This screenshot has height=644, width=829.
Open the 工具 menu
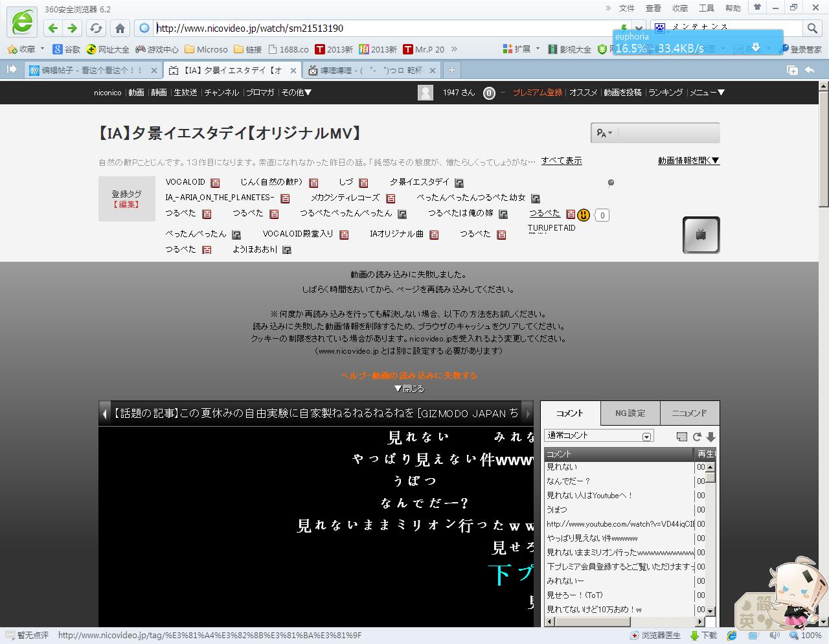coord(707,8)
